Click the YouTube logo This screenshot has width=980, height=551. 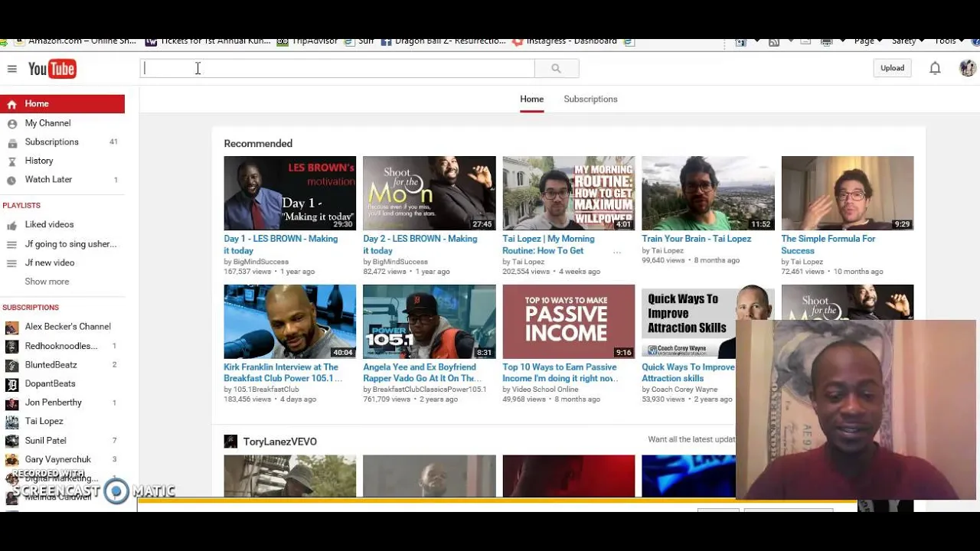(x=52, y=69)
